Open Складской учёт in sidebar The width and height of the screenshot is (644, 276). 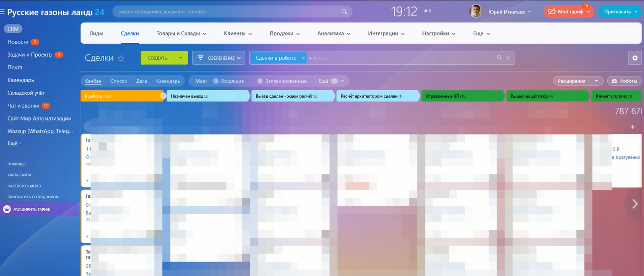pos(26,93)
